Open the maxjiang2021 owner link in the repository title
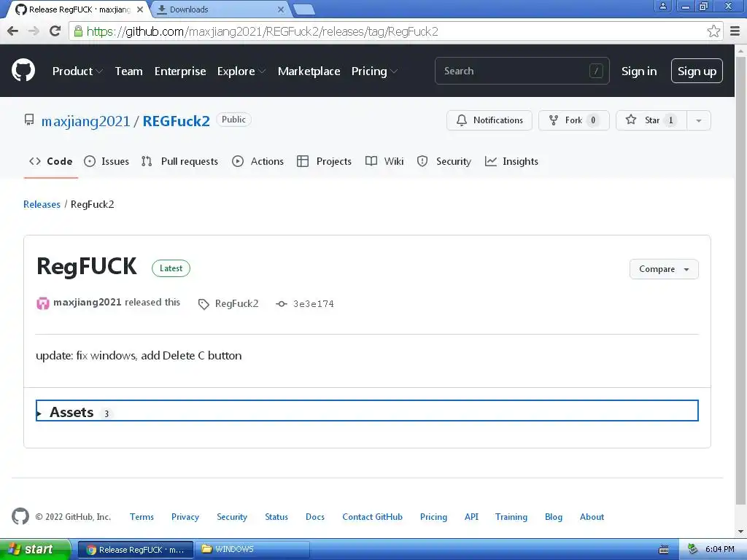This screenshot has width=747, height=560. 86,122
